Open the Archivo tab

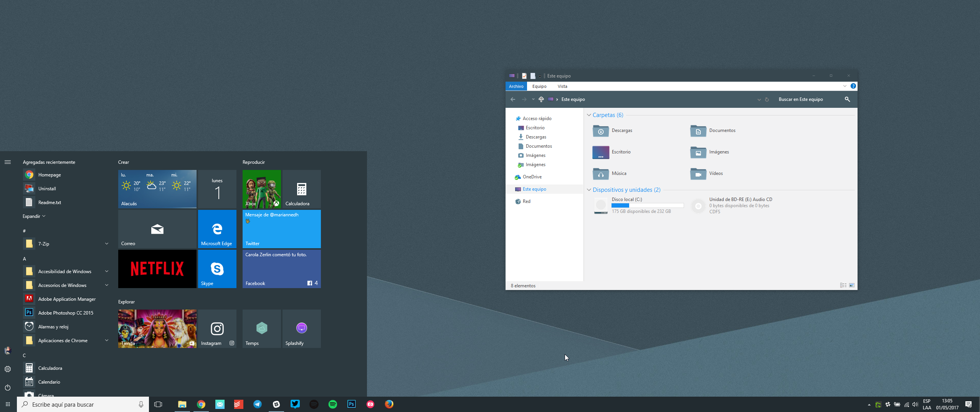[x=516, y=86]
